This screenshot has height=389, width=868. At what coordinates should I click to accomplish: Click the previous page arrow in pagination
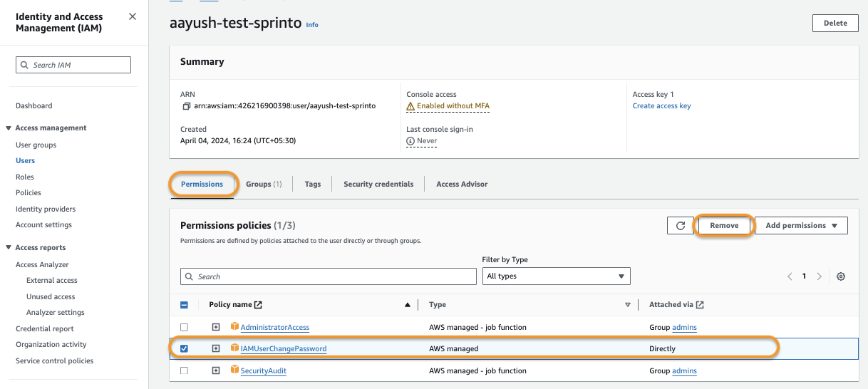pos(790,276)
